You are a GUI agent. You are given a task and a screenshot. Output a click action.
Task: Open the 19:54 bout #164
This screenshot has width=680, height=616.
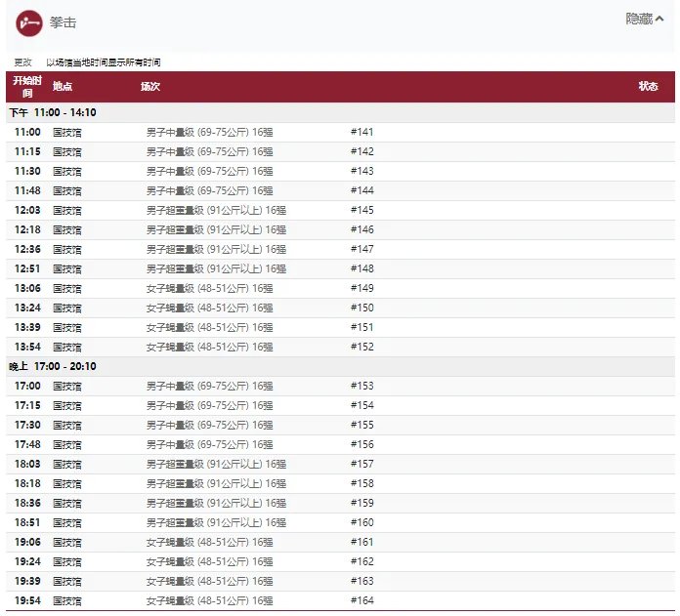[x=361, y=600]
